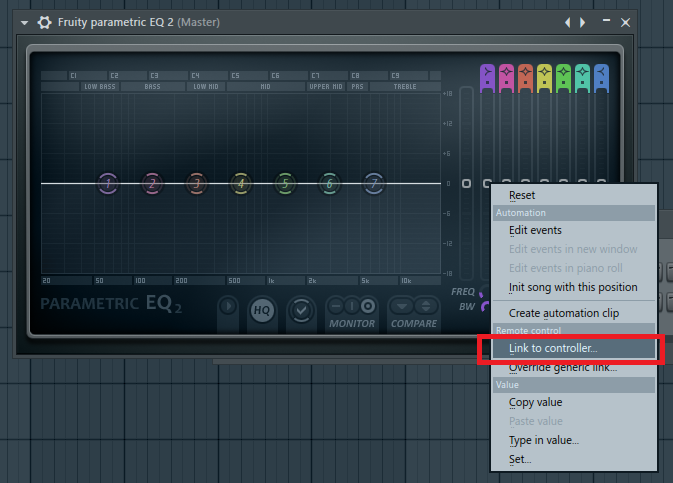The height and width of the screenshot is (483, 673).
Task: Click the TREBLE frequency range label
Action: [x=405, y=87]
